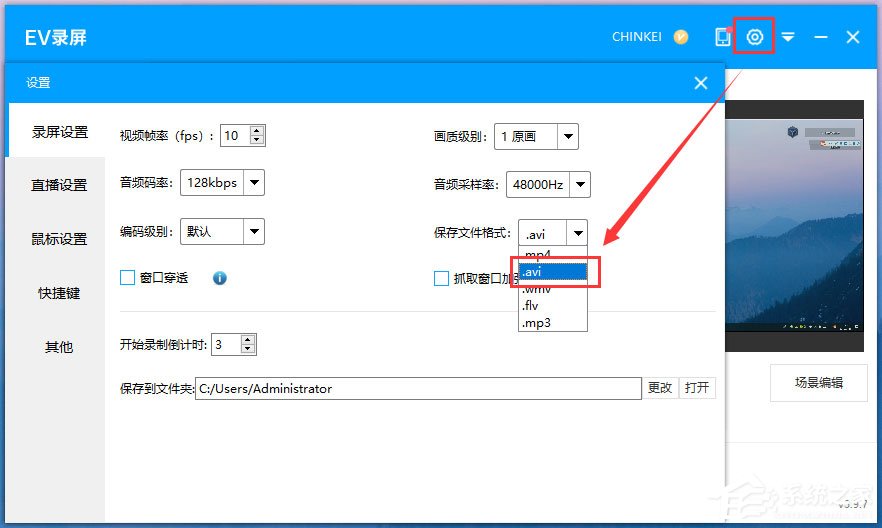Image resolution: width=882 pixels, height=528 pixels.
Task: Open the settings gear icon
Action: click(x=754, y=37)
